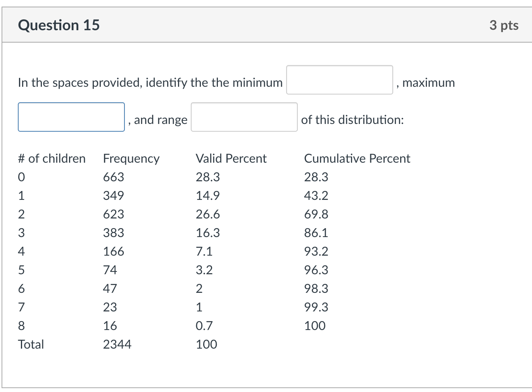Click the maximum answer input field
532x392 pixels.
click(71, 117)
